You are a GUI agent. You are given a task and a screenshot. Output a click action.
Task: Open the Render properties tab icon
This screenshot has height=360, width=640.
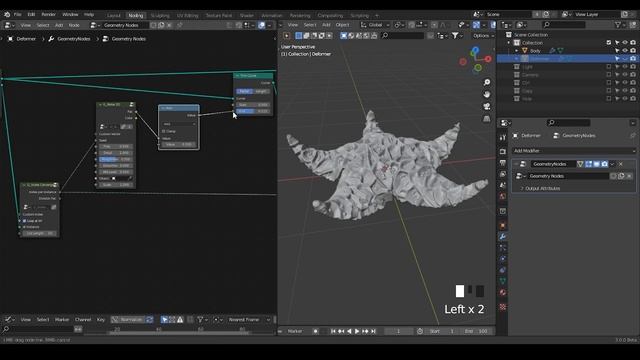[503, 151]
